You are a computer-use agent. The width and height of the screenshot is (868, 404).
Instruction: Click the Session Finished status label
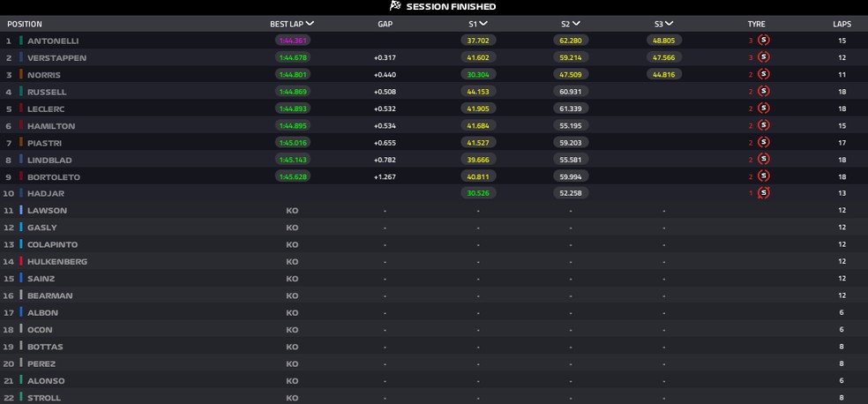pos(451,7)
